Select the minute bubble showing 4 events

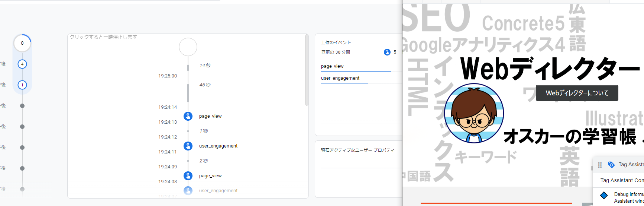(x=22, y=64)
